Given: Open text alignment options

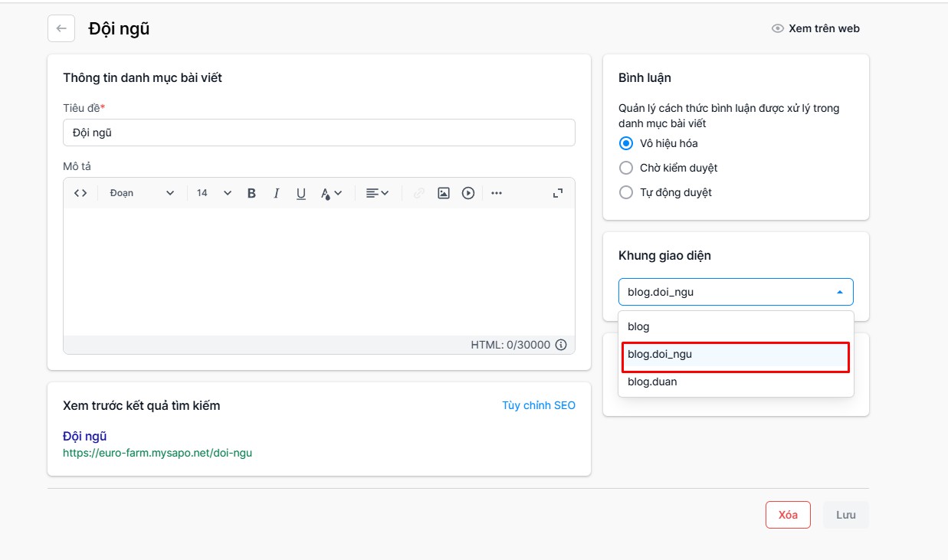Looking at the screenshot, I should point(377,193).
